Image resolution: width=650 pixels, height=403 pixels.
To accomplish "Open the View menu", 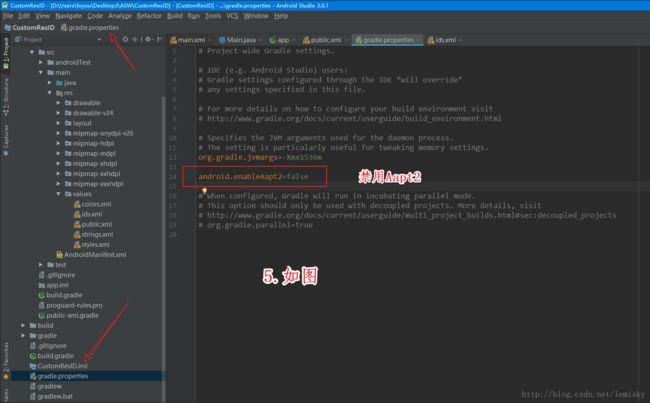I will click(x=42, y=16).
